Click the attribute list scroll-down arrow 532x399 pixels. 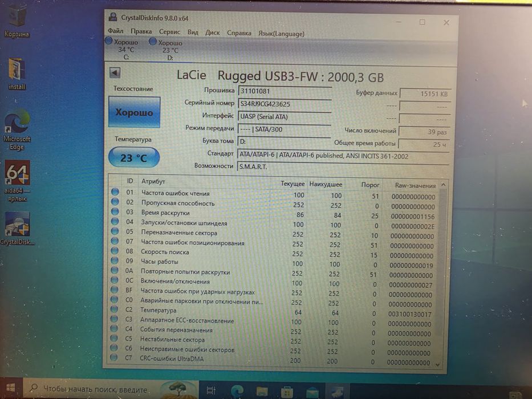(x=438, y=365)
